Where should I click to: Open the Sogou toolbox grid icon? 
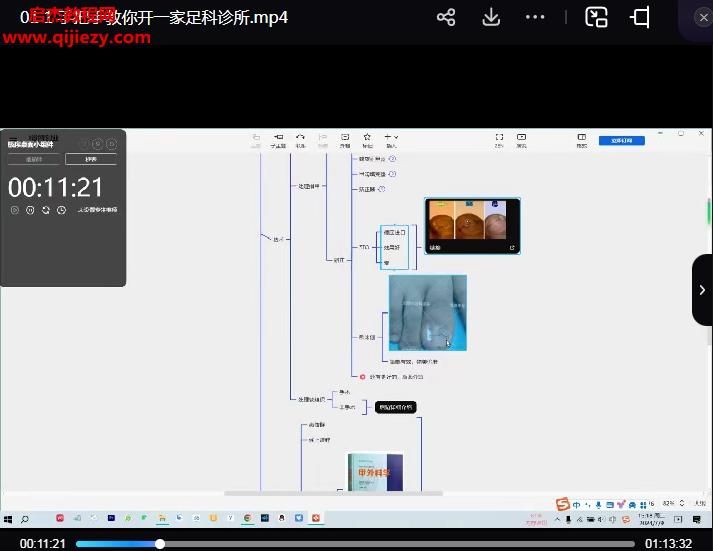tap(643, 505)
